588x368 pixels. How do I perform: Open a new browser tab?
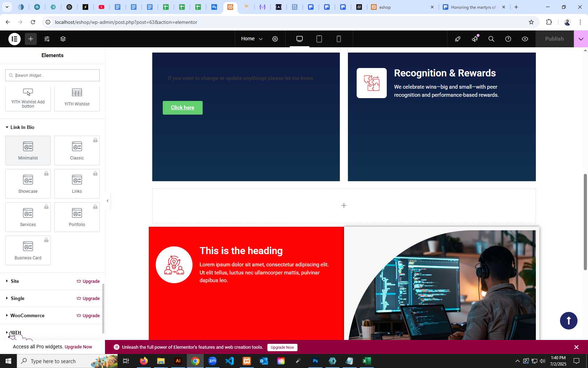[x=516, y=7]
